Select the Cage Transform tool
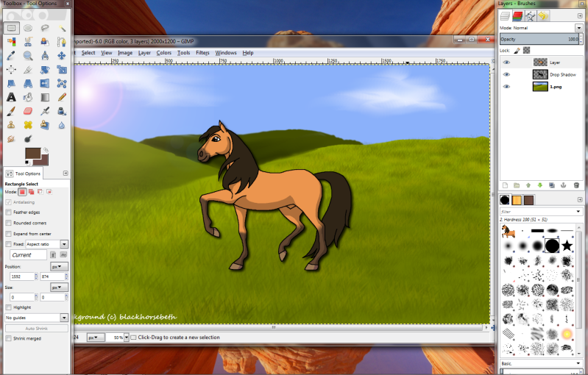Image resolution: width=588 pixels, height=375 pixels. point(62,83)
